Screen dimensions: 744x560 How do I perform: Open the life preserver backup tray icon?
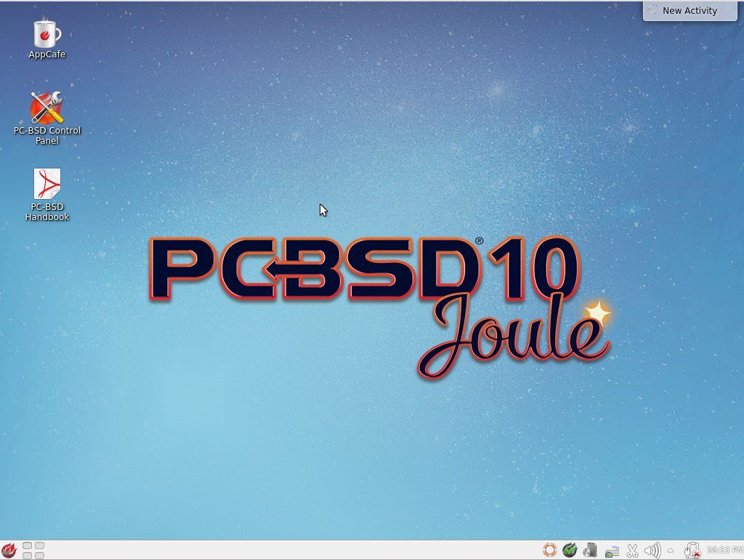(x=550, y=550)
